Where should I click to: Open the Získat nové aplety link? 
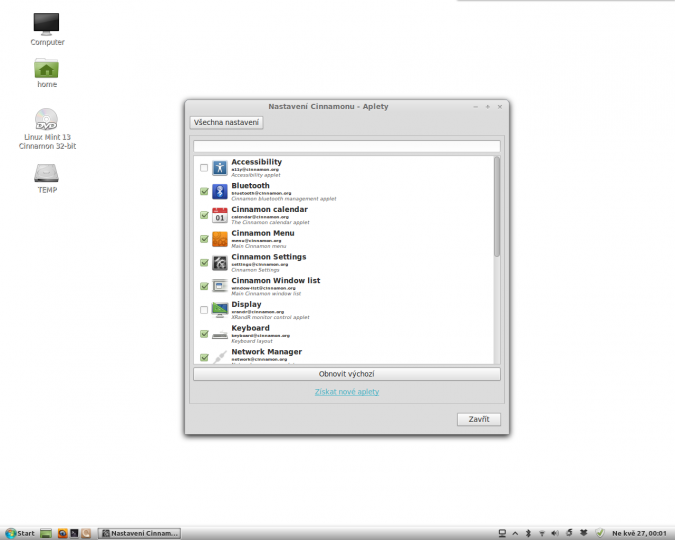347,392
